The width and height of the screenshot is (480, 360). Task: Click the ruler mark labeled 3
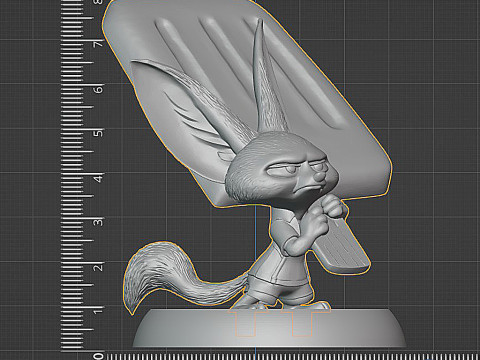[x=98, y=222]
